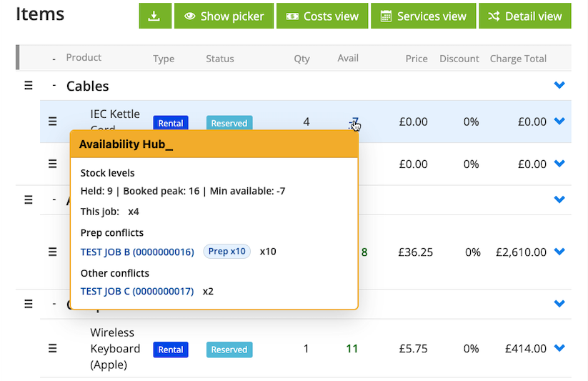This screenshot has width=588, height=381.
Task: Click availability value 11 for Wireless Keyboard
Action: pyautogui.click(x=352, y=349)
